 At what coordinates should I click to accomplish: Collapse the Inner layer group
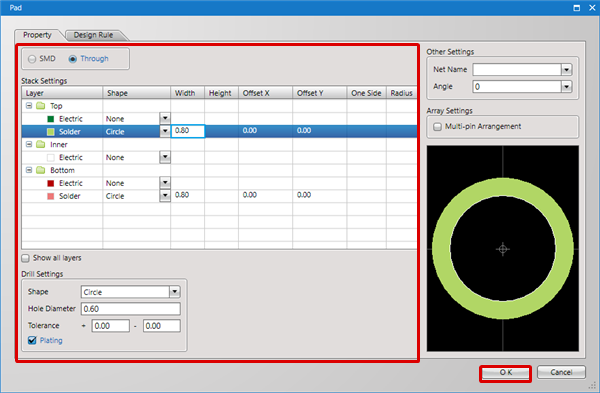[x=29, y=144]
